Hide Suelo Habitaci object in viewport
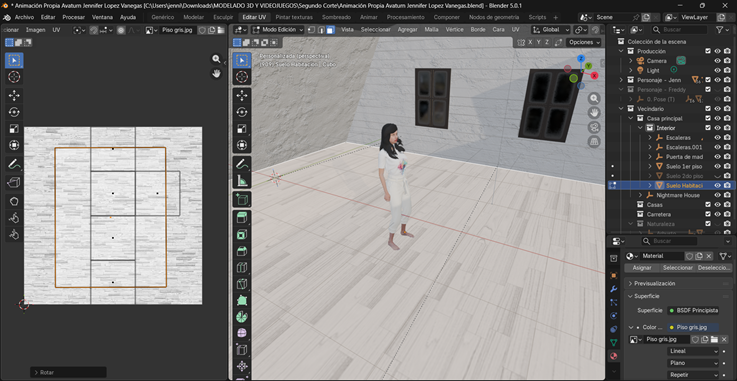 pyautogui.click(x=718, y=186)
